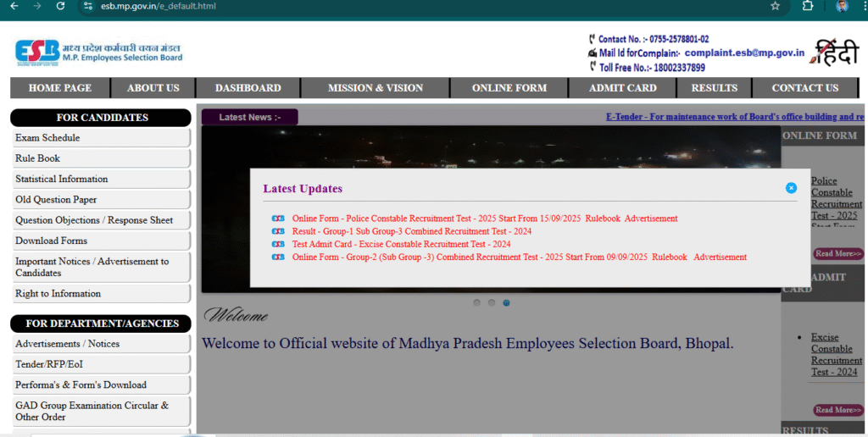Open ADMIT CARD in the navigation bar
Image resolution: width=868 pixels, height=437 pixels.
tap(623, 88)
